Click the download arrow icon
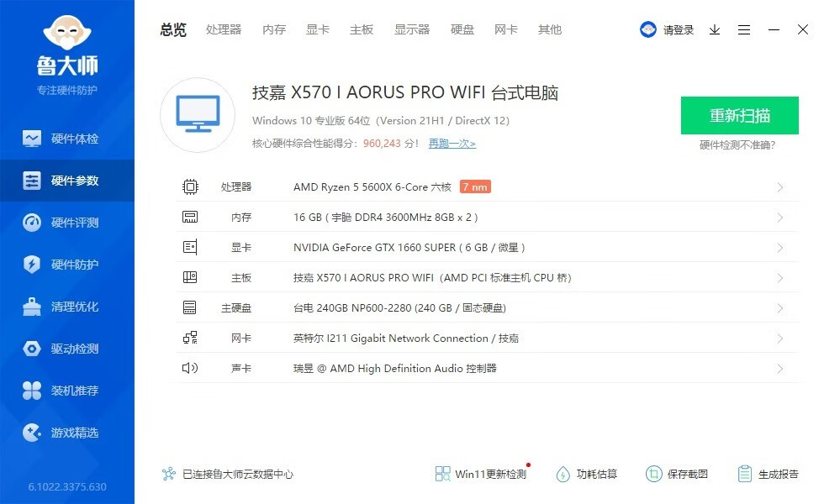824x504 pixels. tap(715, 30)
